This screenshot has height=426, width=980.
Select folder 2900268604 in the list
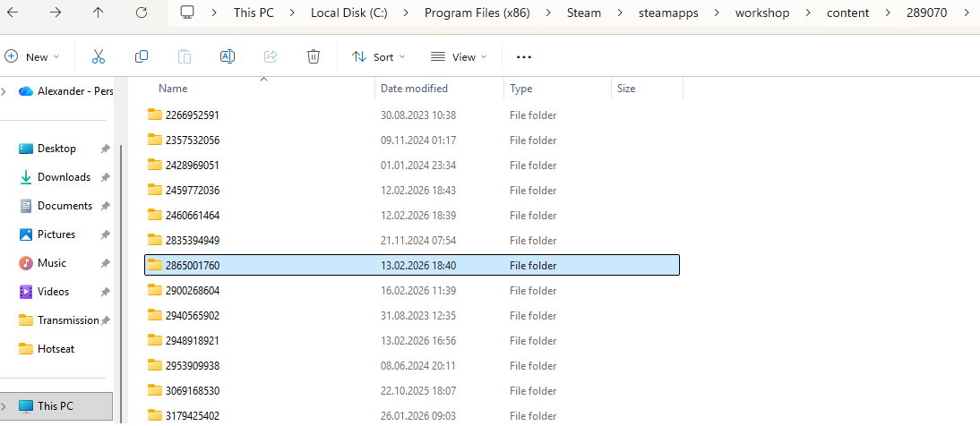point(193,291)
